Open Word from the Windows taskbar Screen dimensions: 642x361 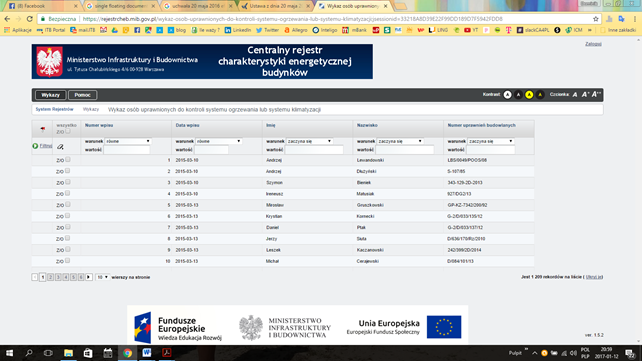147,353
